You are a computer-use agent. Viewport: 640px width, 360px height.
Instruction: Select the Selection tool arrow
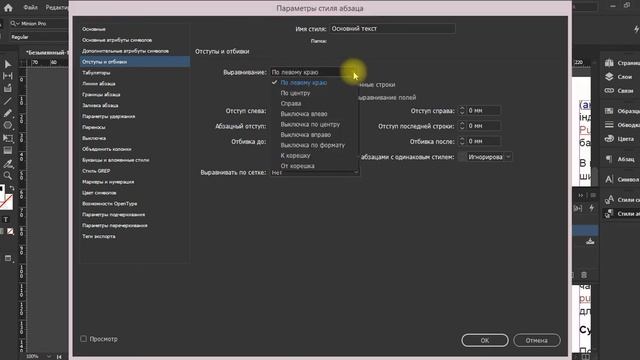(8, 64)
